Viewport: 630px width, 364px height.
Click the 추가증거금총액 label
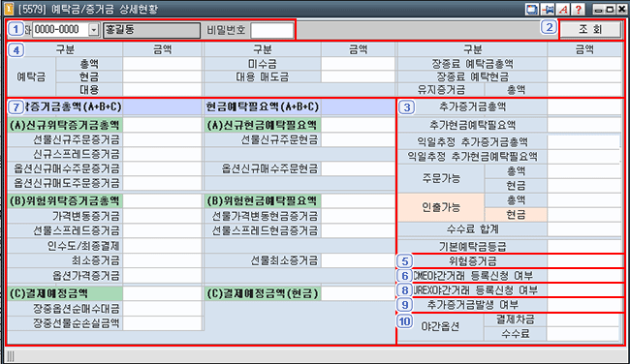pyautogui.click(x=472, y=107)
